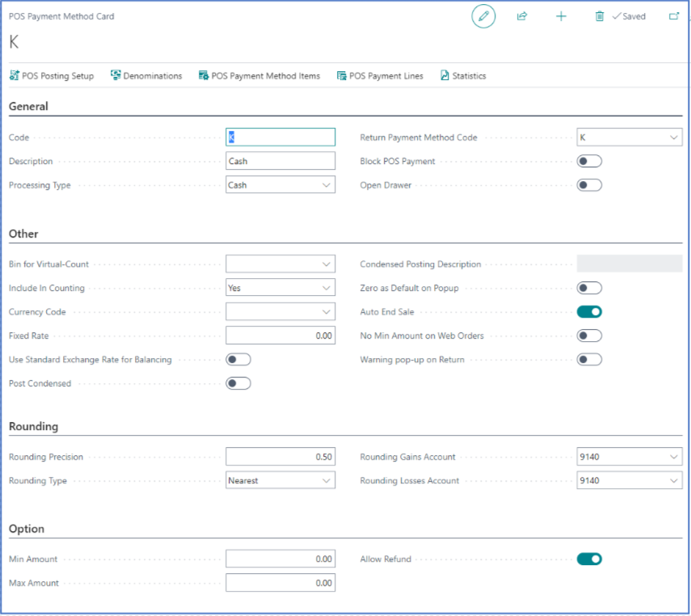Disable Auto End Sale switch
The height and width of the screenshot is (616, 691).
[589, 312]
